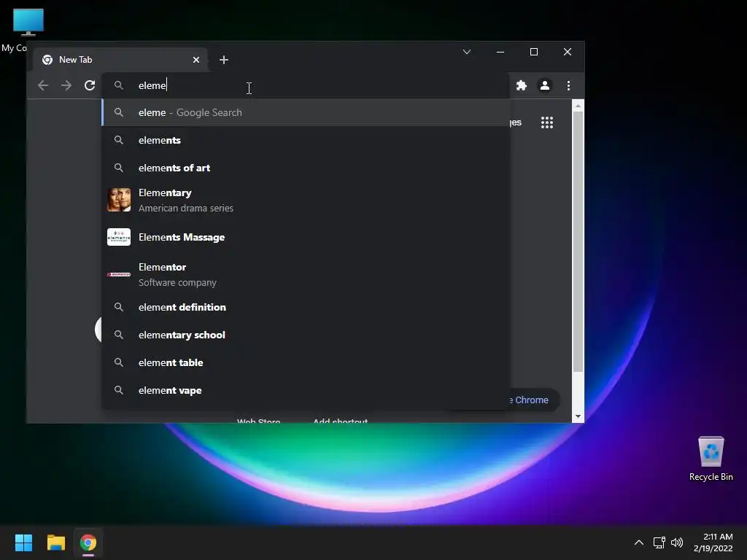
Task: Choose the 'elements' suggestion
Action: [306, 140]
